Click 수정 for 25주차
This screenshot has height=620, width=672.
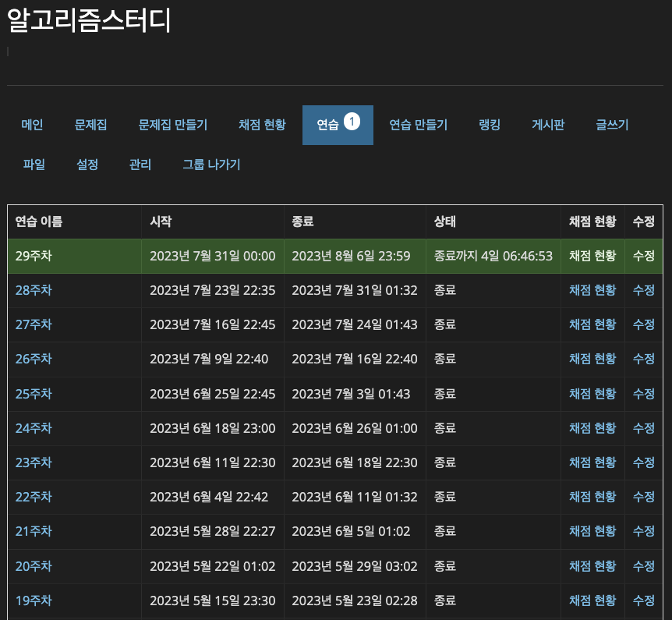coord(644,394)
